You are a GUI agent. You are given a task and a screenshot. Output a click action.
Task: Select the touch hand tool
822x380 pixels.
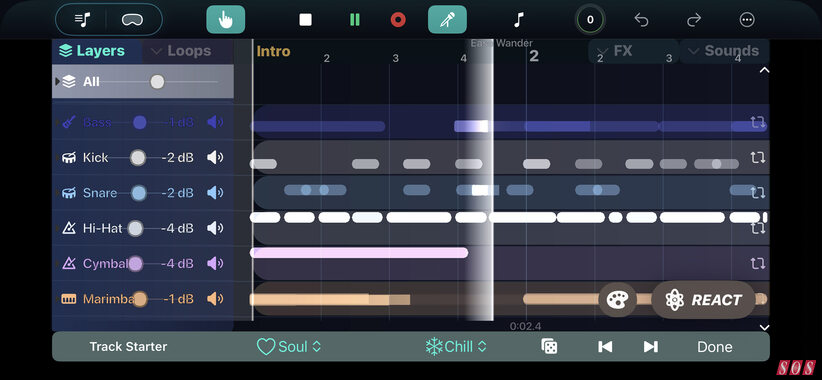pos(225,20)
